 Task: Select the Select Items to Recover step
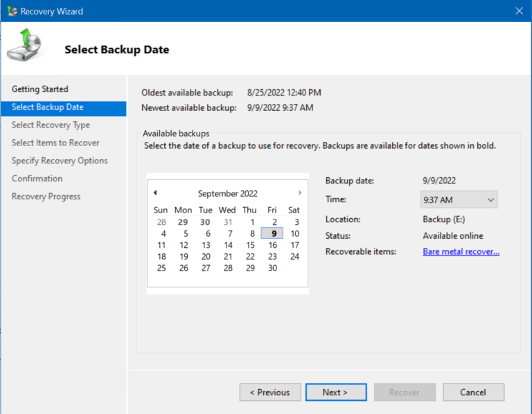[x=55, y=143]
